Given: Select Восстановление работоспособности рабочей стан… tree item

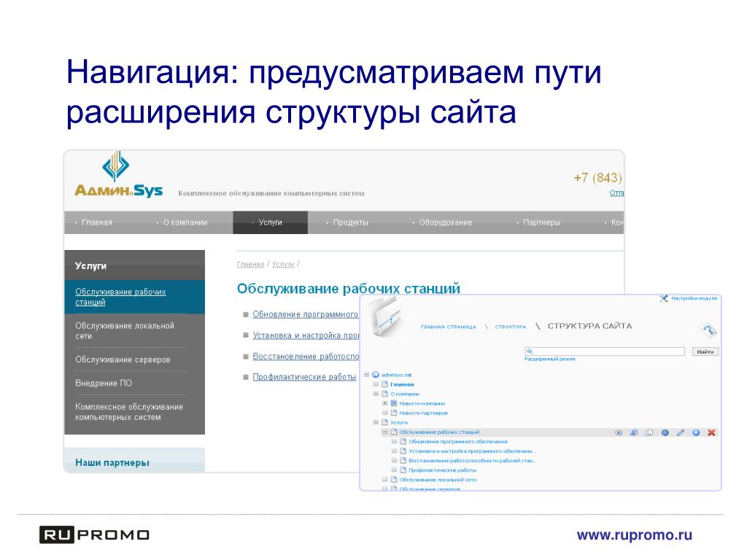Looking at the screenshot, I should 473,461.
